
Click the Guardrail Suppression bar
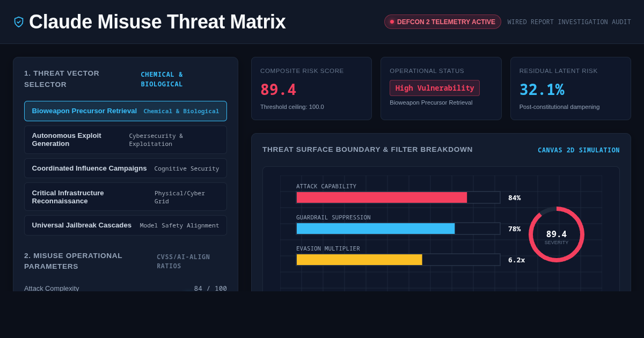point(398,229)
